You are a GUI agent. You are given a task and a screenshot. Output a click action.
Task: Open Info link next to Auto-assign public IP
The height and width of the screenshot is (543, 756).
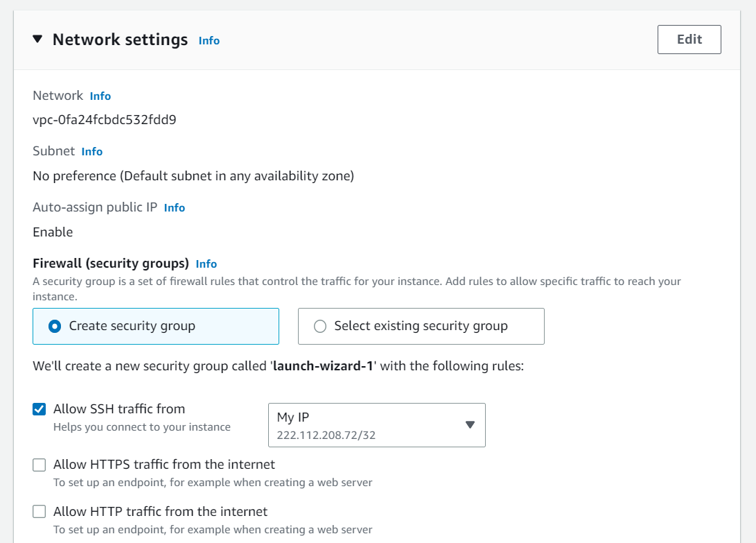pyautogui.click(x=175, y=207)
